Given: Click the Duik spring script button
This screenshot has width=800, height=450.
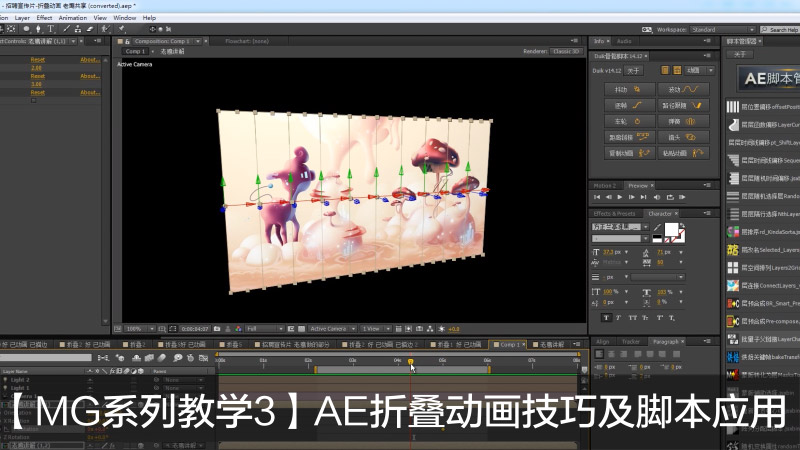Looking at the screenshot, I should coord(683,121).
